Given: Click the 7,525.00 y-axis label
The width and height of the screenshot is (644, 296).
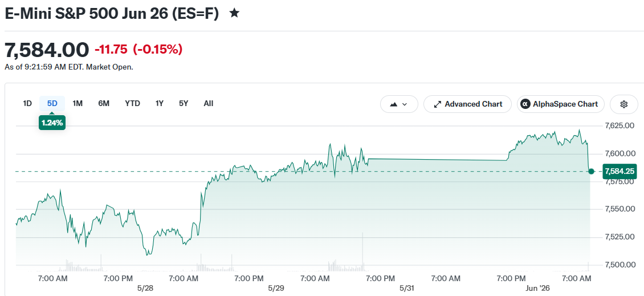Looking at the screenshot, I should [619, 237].
